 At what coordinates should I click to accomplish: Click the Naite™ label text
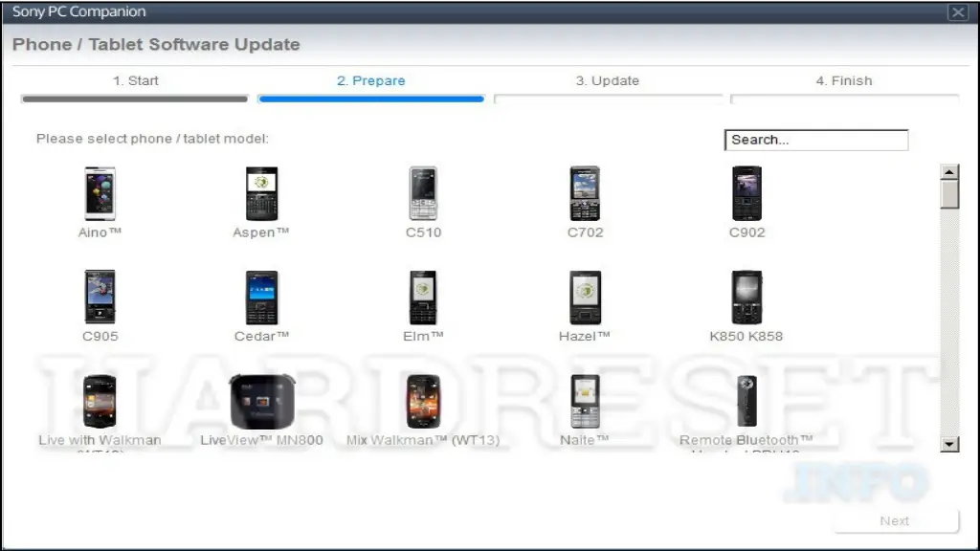click(585, 440)
